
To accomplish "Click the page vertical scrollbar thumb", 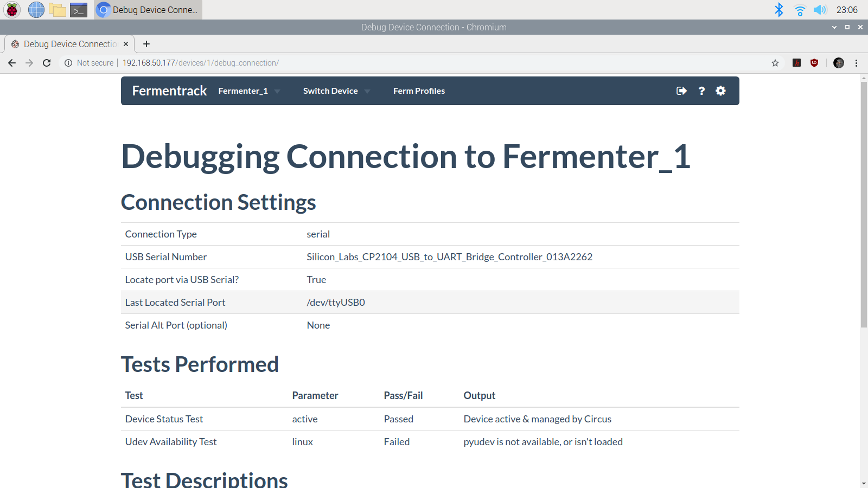I will (x=864, y=205).
